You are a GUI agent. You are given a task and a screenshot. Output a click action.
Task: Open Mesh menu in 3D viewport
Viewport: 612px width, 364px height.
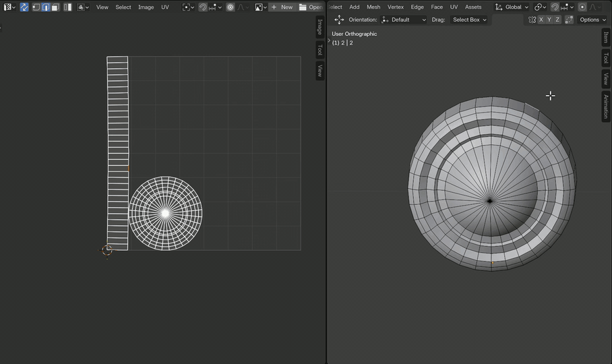[x=373, y=7]
